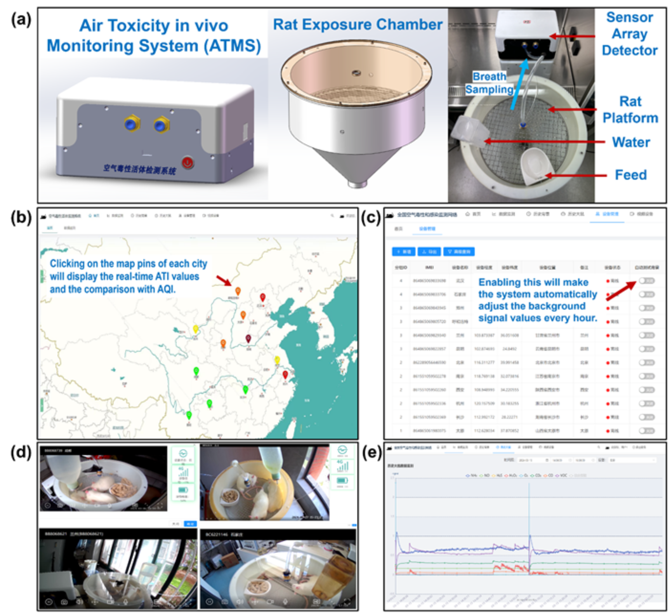This screenshot has width=672, height=616.
Task: Enable auto background toggle in first table row
Action: 647,281
